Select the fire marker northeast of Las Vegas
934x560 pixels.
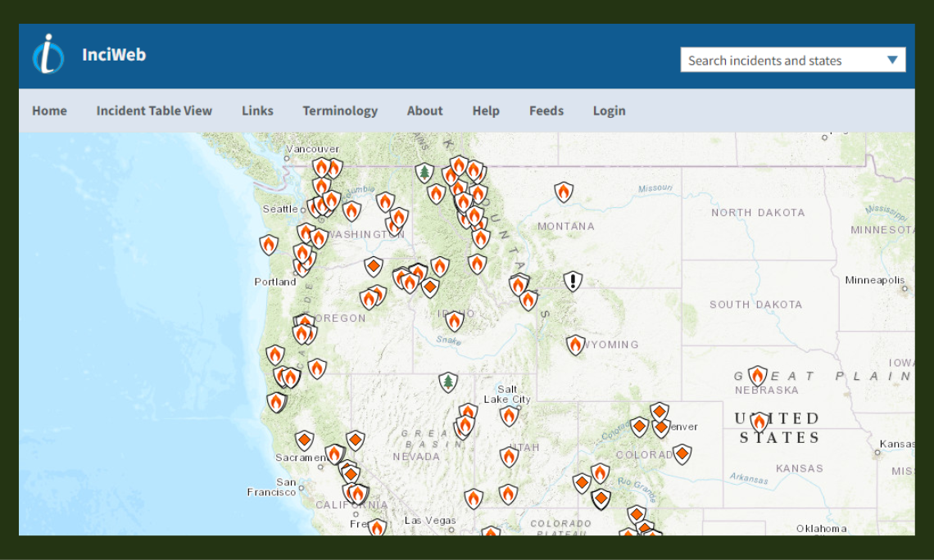(473, 498)
